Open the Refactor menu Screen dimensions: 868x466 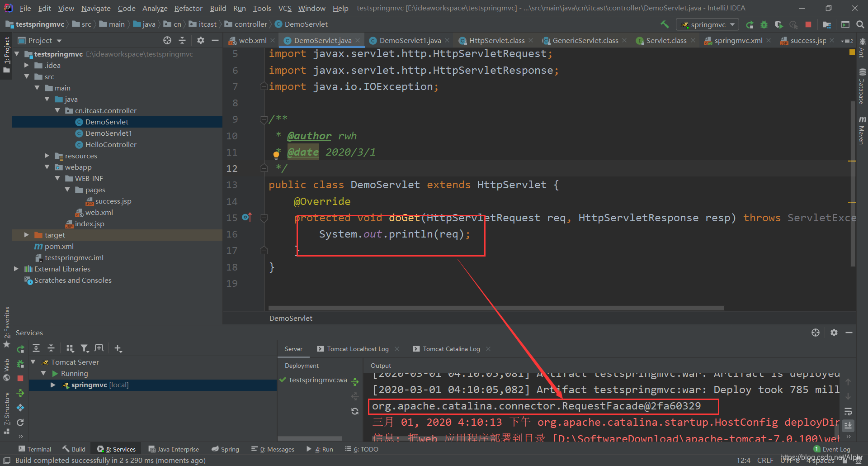(188, 8)
